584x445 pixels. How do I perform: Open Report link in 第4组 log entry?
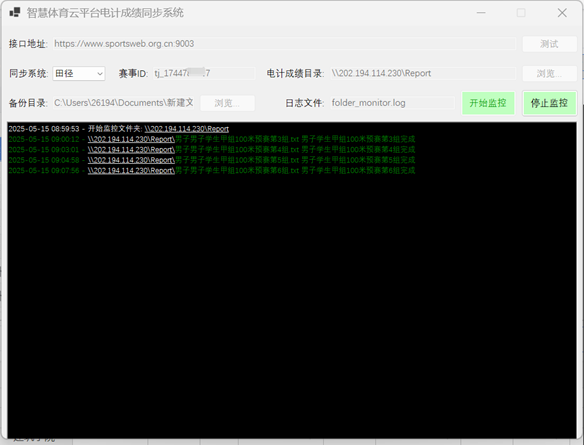pos(131,150)
